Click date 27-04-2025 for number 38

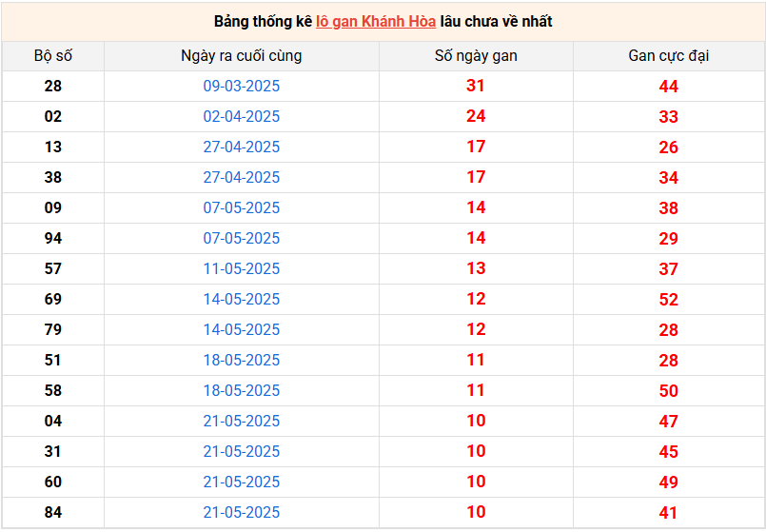click(242, 178)
